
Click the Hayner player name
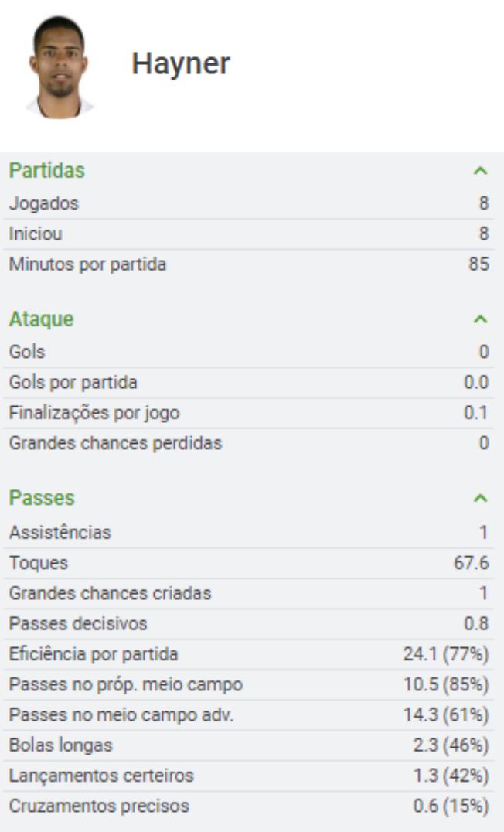pos(181,63)
